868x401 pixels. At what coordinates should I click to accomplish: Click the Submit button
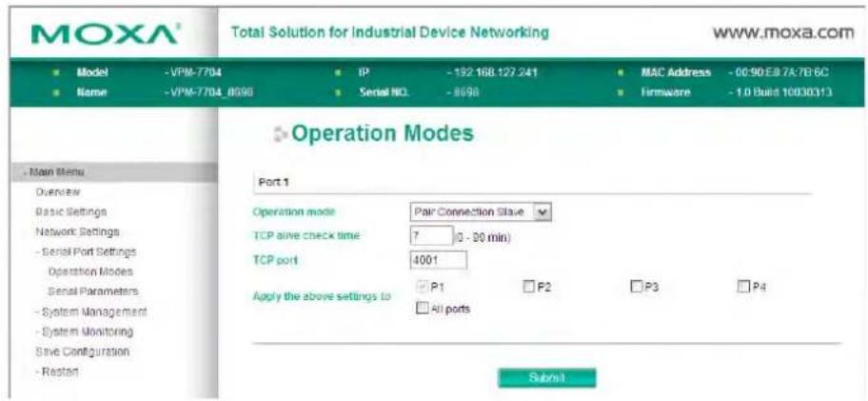tap(547, 378)
